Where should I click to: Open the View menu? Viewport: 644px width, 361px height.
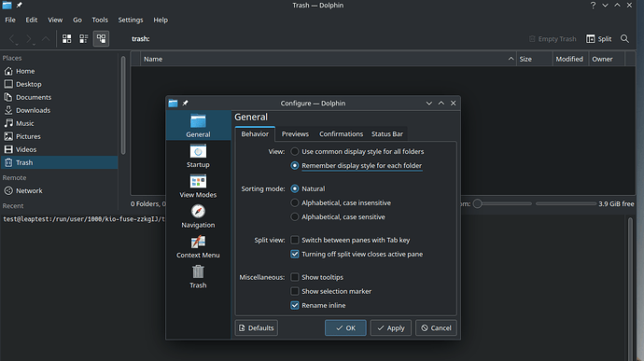pos(55,20)
